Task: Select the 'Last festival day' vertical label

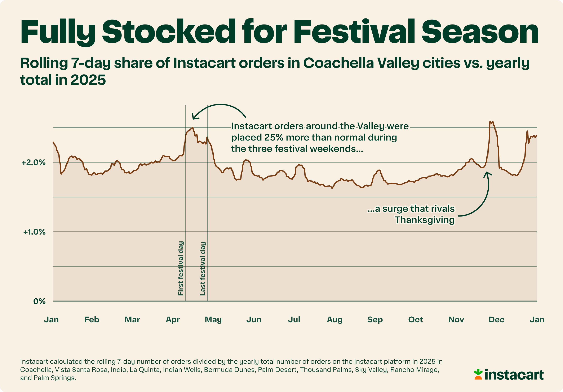Action: click(203, 269)
